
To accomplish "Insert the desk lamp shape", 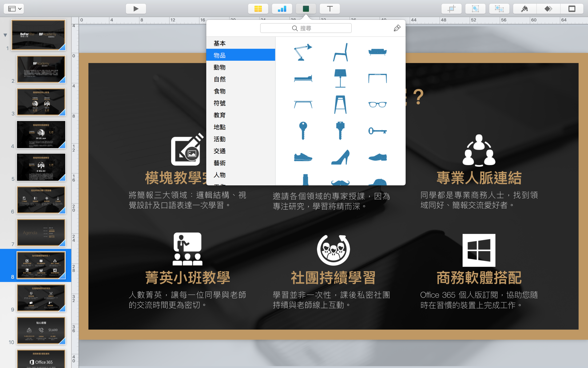I will pyautogui.click(x=303, y=52).
